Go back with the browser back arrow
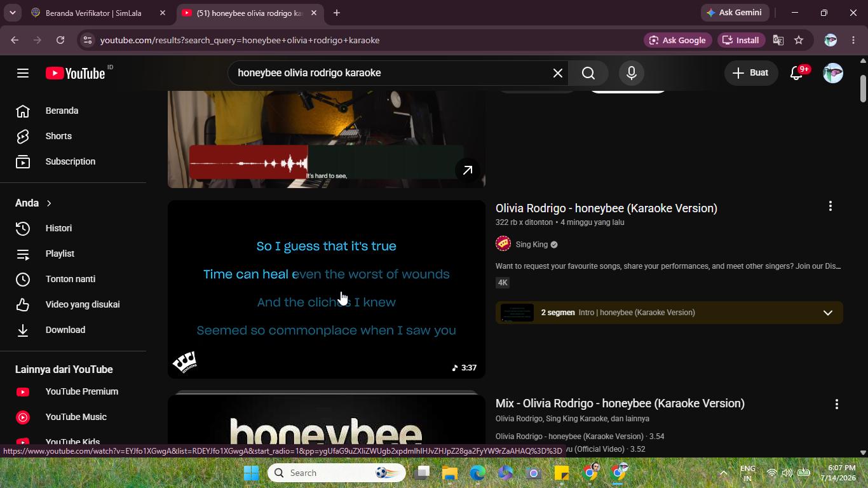868x488 pixels. coord(15,40)
